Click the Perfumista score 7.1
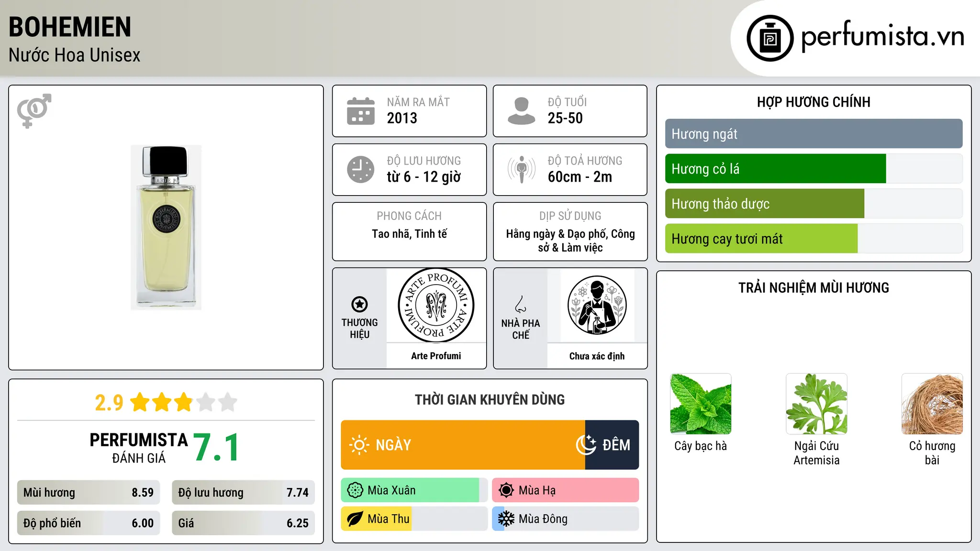Screen dimensions: 980x551 216,448
